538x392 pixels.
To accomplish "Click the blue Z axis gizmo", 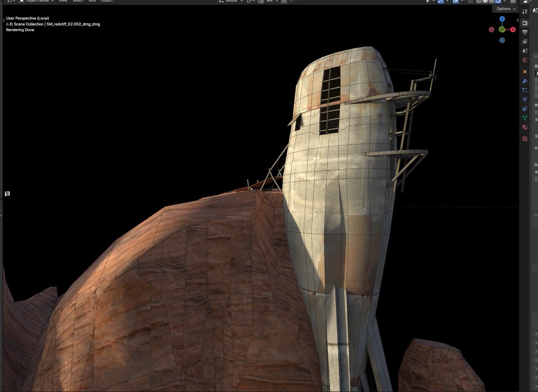I will (502, 19).
